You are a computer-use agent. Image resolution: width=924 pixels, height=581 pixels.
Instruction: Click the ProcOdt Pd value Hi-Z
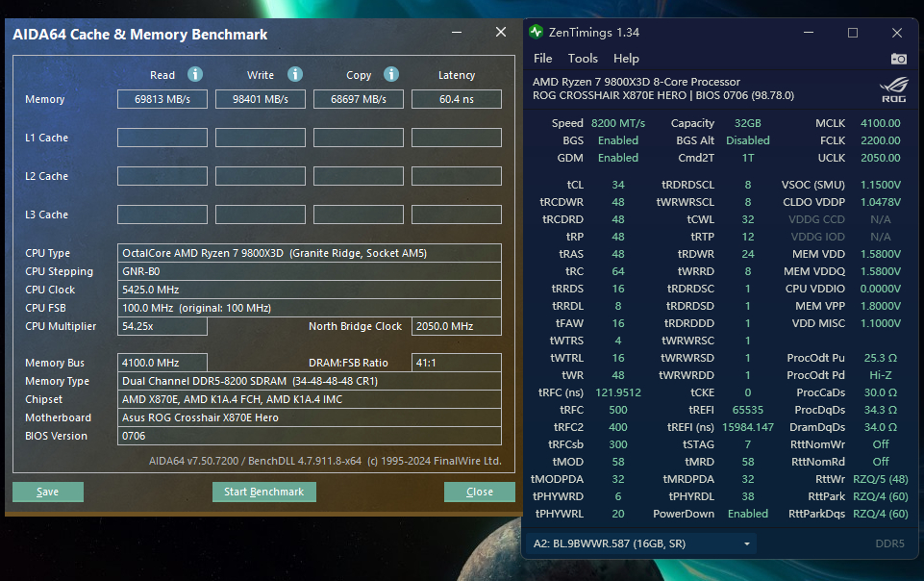coord(881,375)
